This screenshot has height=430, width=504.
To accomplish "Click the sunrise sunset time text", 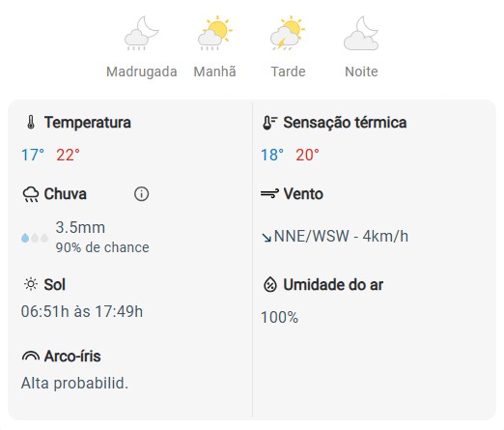I will pyautogui.click(x=82, y=311).
